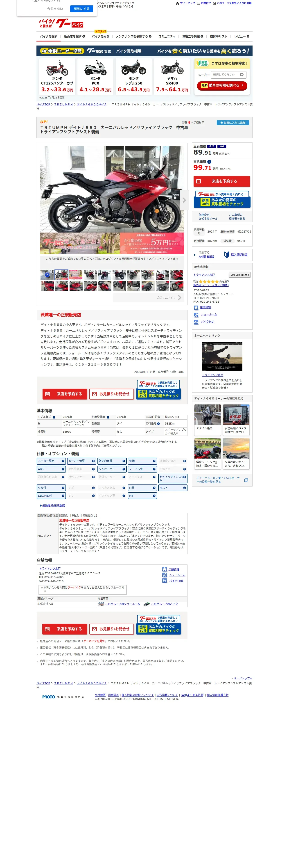289x868 pixels.
Task: Show help for the MT tag
Action: tap(154, 496)
